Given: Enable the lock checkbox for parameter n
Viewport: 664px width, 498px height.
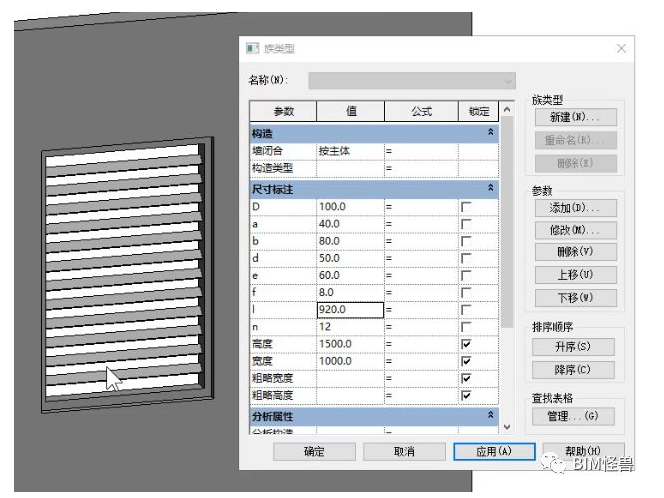Looking at the screenshot, I should [x=465, y=326].
